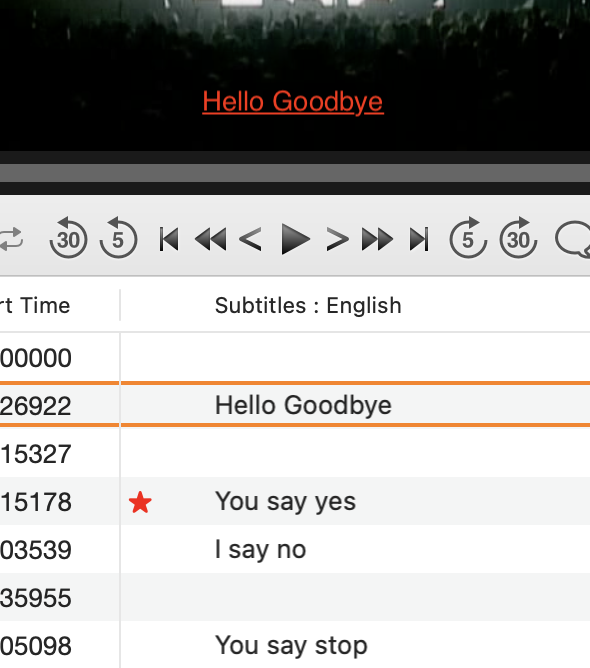Click the Subtitles : English column header
The height and width of the screenshot is (668, 590).
[x=308, y=305]
